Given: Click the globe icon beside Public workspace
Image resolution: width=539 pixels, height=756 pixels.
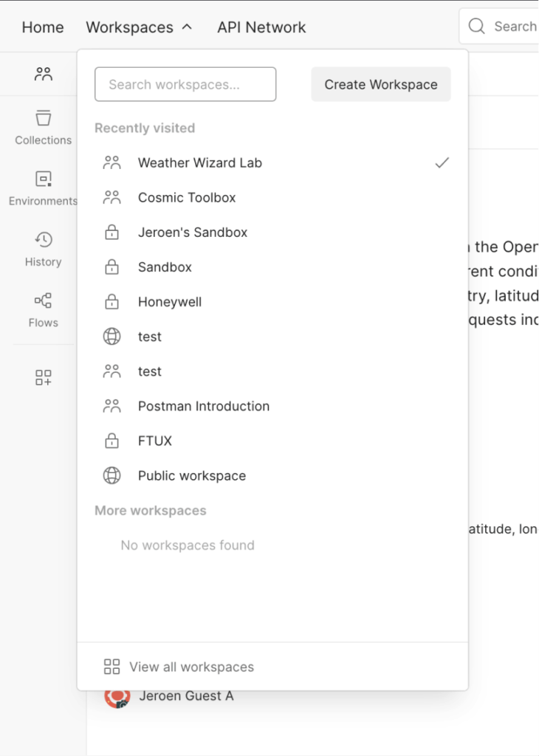Looking at the screenshot, I should pyautogui.click(x=111, y=476).
